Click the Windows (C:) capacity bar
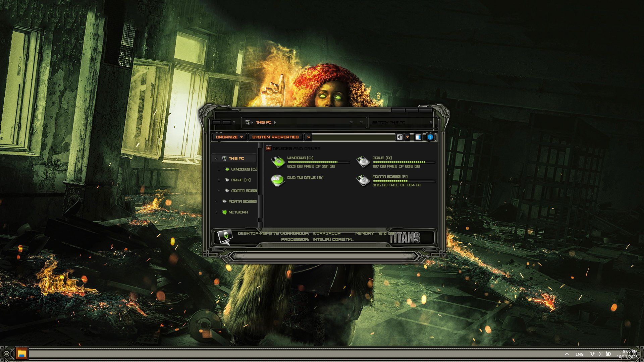644x362 pixels. (x=318, y=162)
